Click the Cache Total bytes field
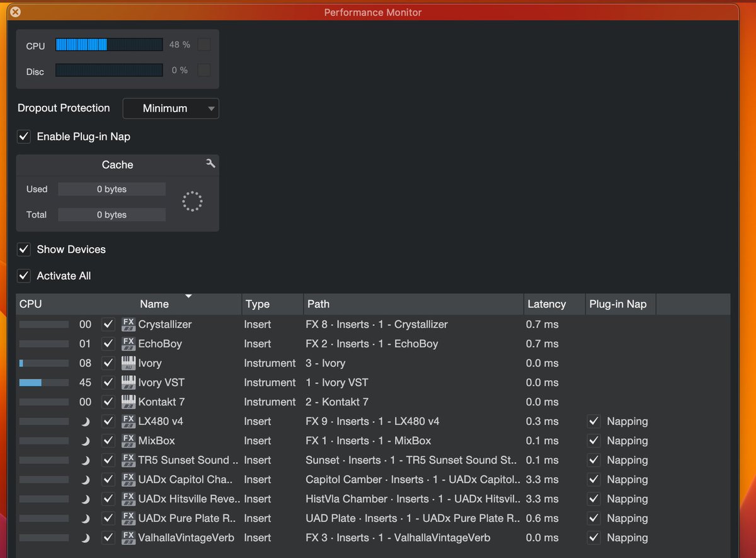The image size is (756, 558). coord(112,214)
